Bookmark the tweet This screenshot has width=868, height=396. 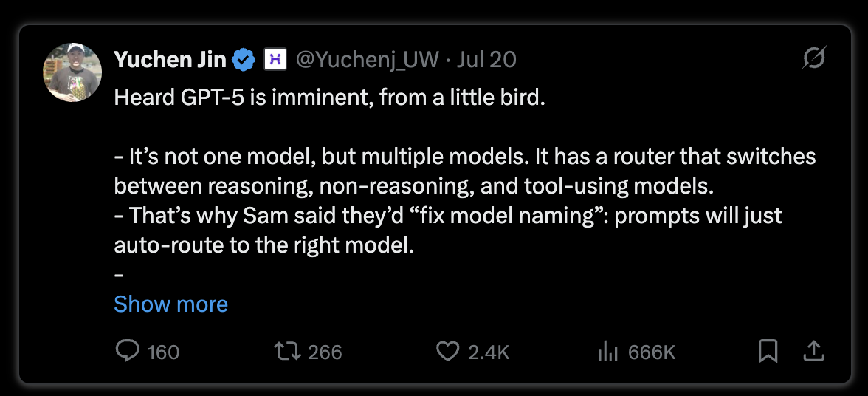click(768, 351)
